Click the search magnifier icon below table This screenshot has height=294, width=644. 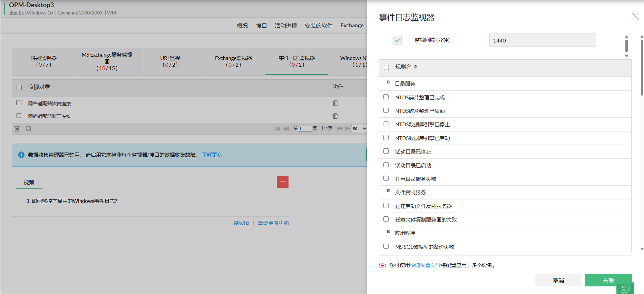pos(29,129)
